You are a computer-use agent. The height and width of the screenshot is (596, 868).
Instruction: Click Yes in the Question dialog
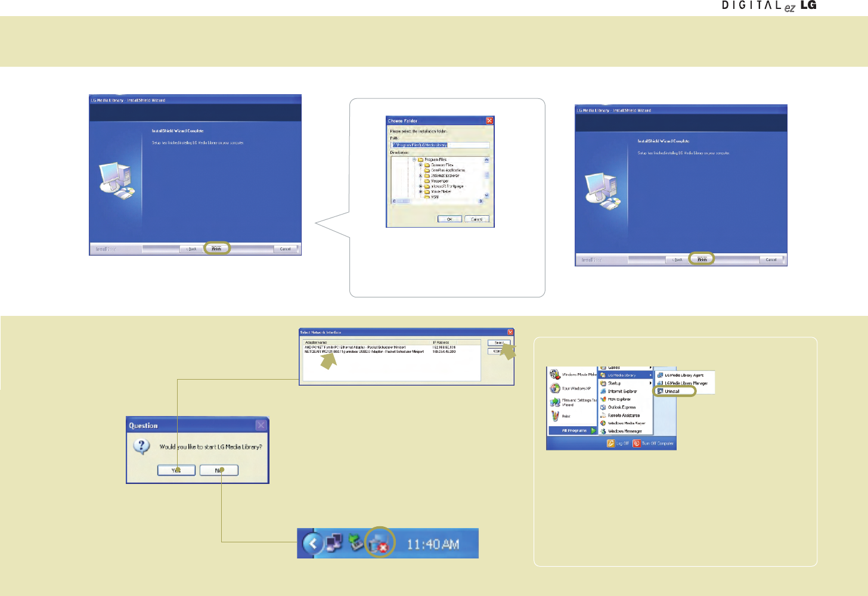[176, 470]
